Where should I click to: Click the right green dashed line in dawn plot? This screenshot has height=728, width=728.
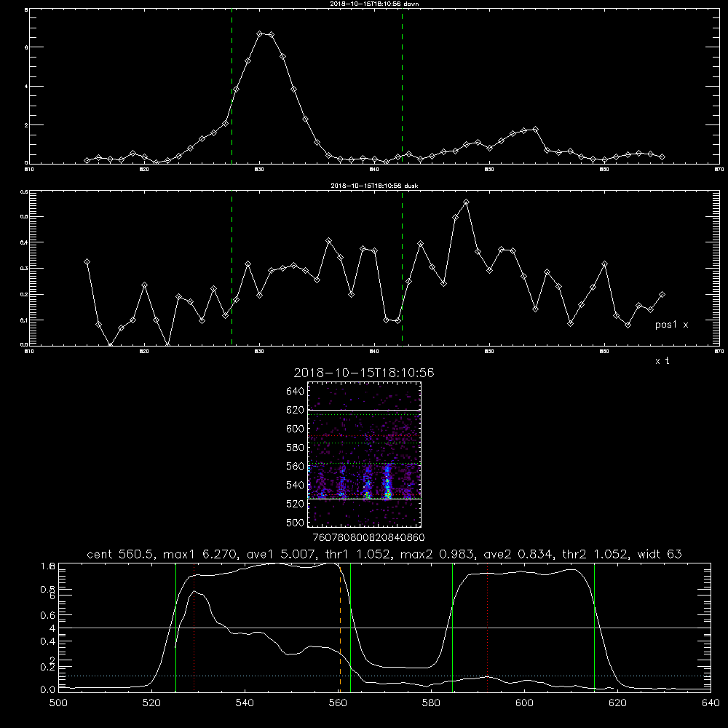pyautogui.click(x=402, y=87)
